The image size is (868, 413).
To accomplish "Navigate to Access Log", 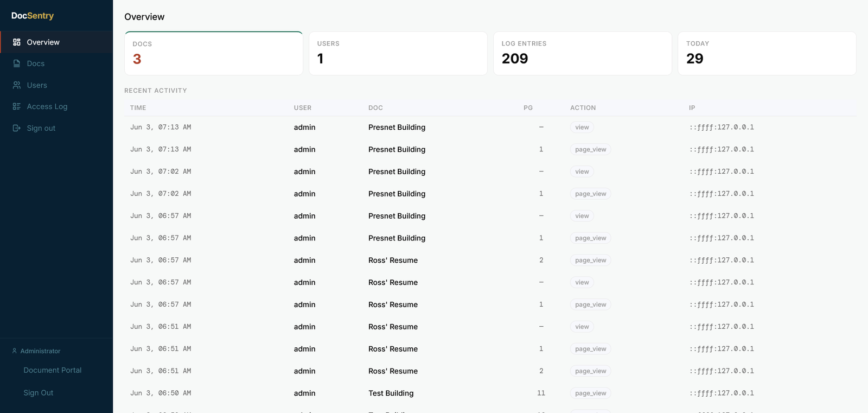I will 56,106.
